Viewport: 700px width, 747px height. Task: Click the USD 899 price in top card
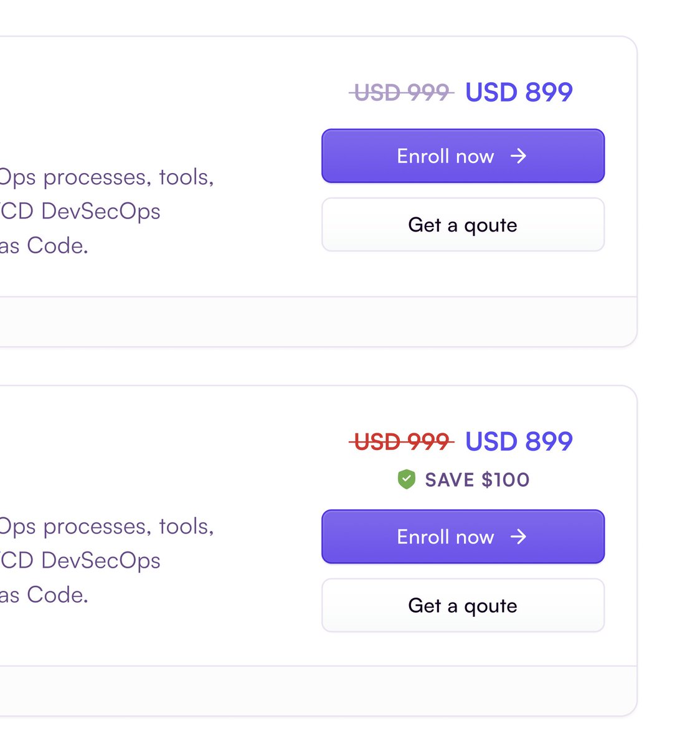(x=519, y=92)
